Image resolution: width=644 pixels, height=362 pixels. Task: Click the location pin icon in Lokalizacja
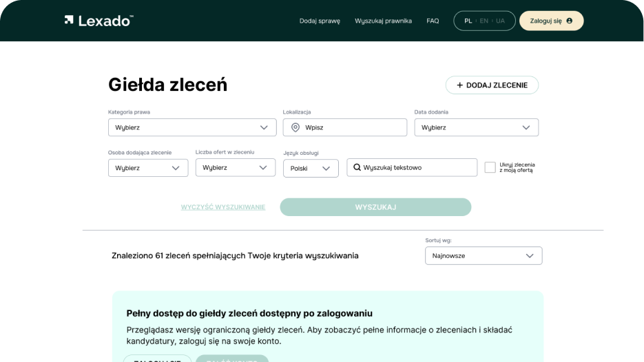[295, 127]
